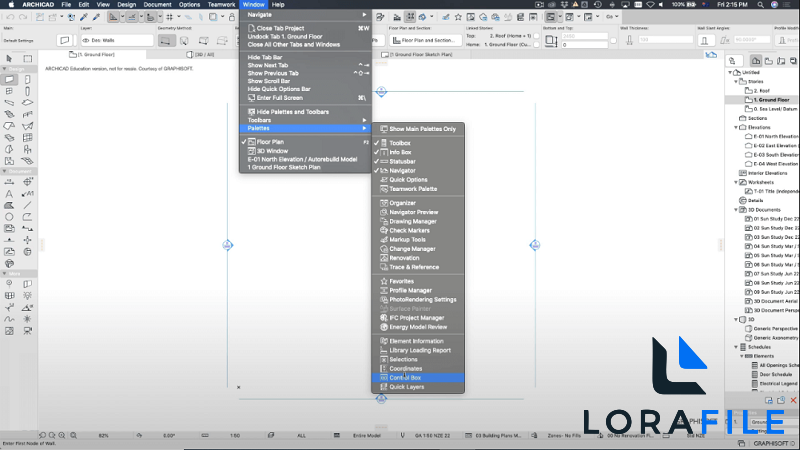
Task: Uncheck Toolbox in the Palettes submenu
Action: (418, 143)
